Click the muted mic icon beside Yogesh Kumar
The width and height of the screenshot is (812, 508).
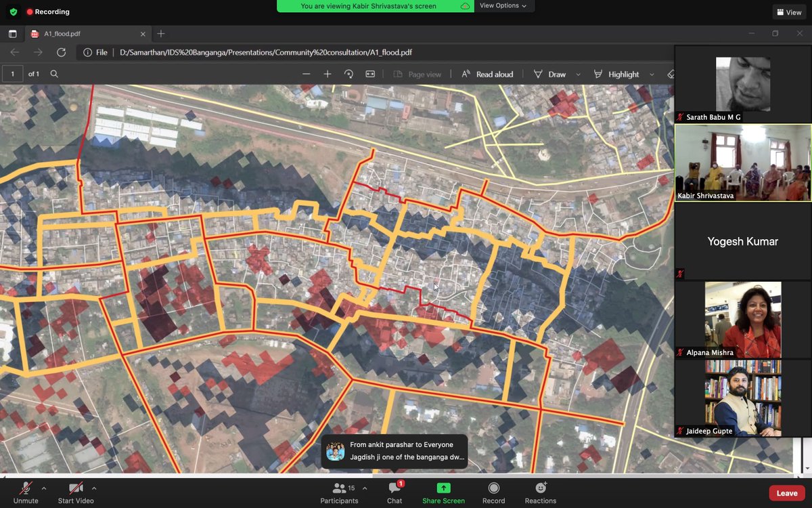tap(680, 274)
